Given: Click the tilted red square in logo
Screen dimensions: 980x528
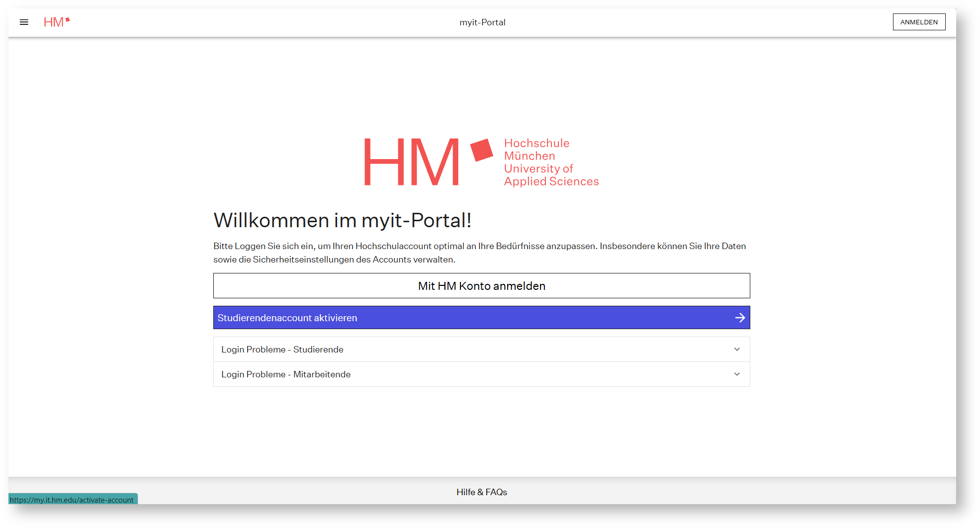Looking at the screenshot, I should (x=481, y=150).
